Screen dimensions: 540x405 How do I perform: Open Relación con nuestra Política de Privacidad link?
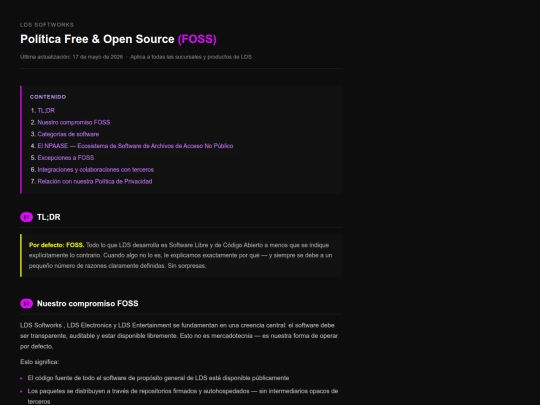[x=95, y=181]
